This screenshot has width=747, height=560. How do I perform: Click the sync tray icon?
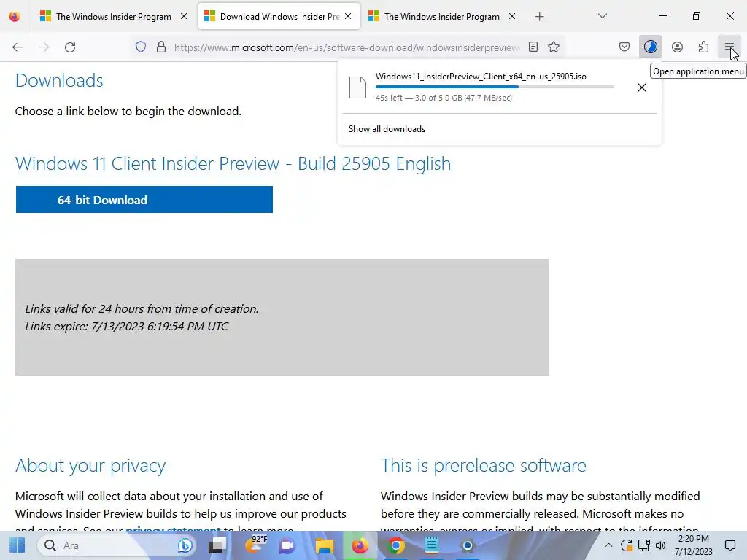pos(626,545)
